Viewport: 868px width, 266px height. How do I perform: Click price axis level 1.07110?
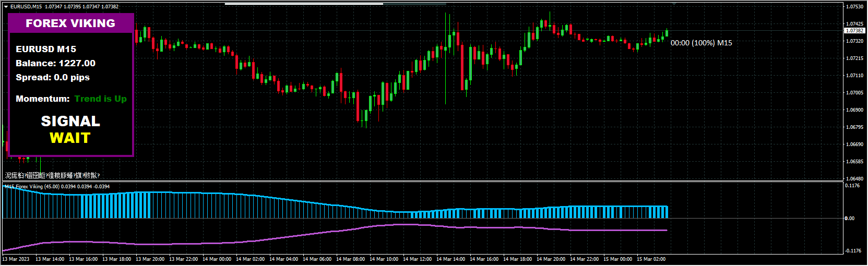pos(854,76)
